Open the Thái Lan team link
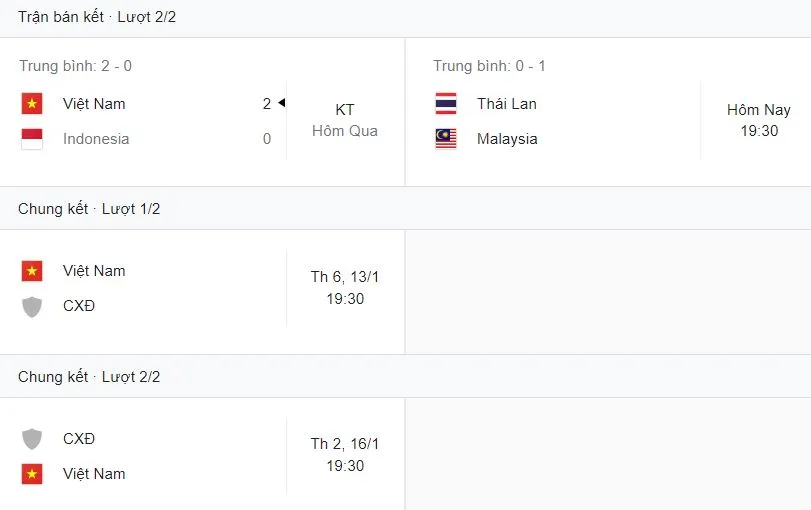 click(x=507, y=104)
